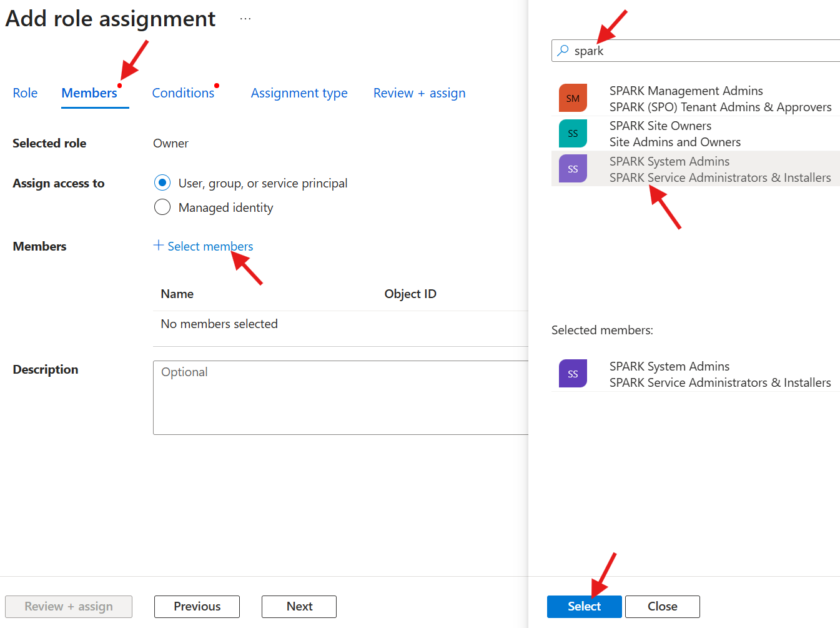Click the SM avatar for SPARK Management Admins

(573, 98)
